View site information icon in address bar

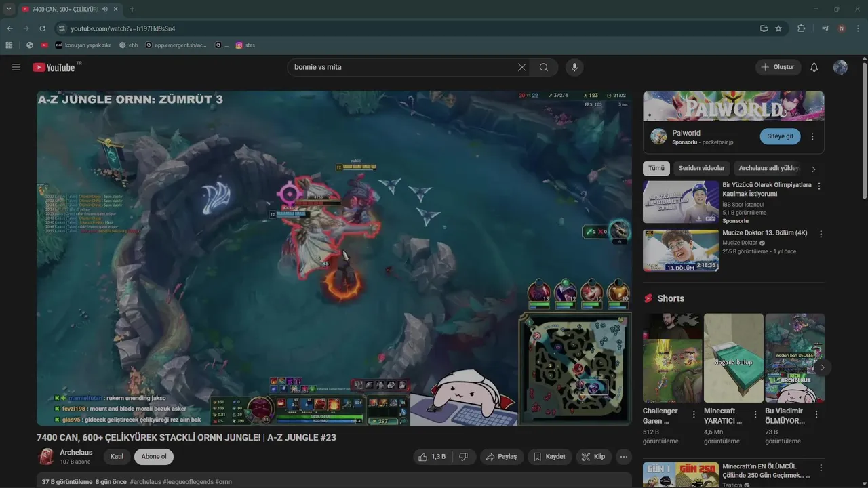(x=62, y=28)
